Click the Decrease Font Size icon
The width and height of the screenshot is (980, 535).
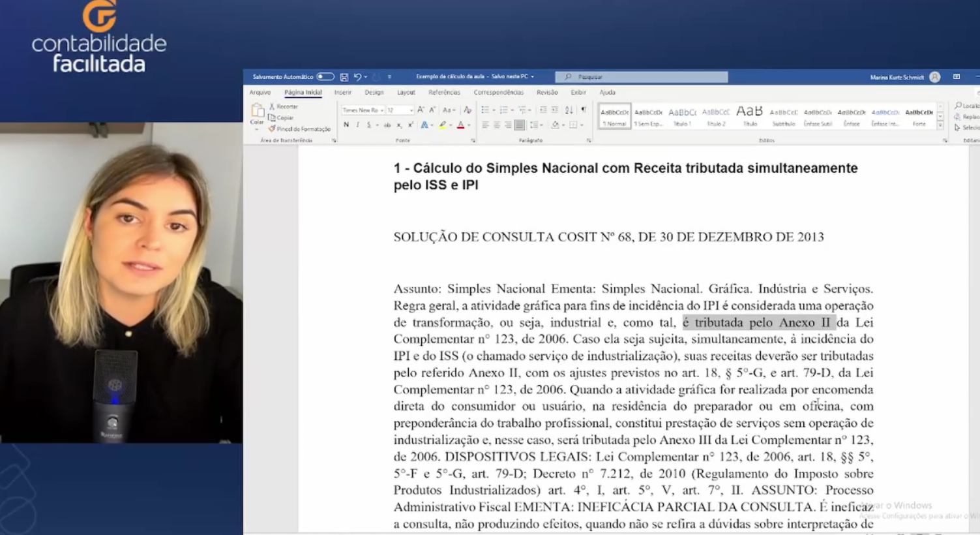pyautogui.click(x=432, y=110)
